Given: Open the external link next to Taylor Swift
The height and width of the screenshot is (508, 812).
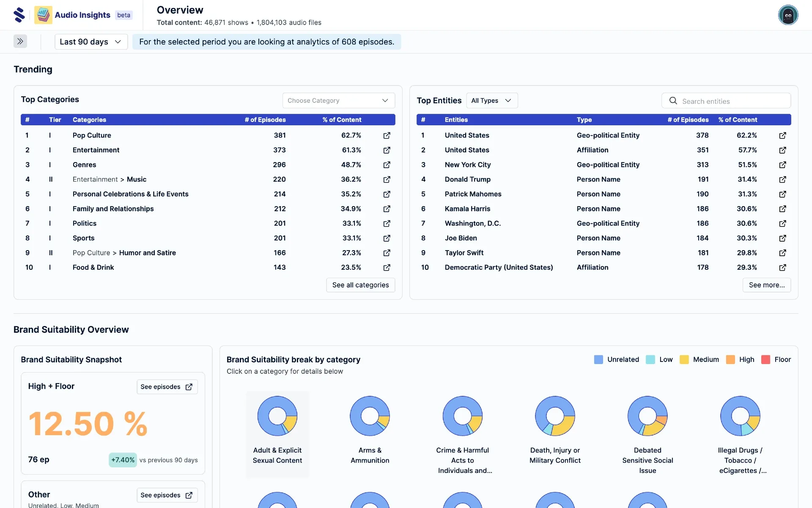Looking at the screenshot, I should [782, 253].
